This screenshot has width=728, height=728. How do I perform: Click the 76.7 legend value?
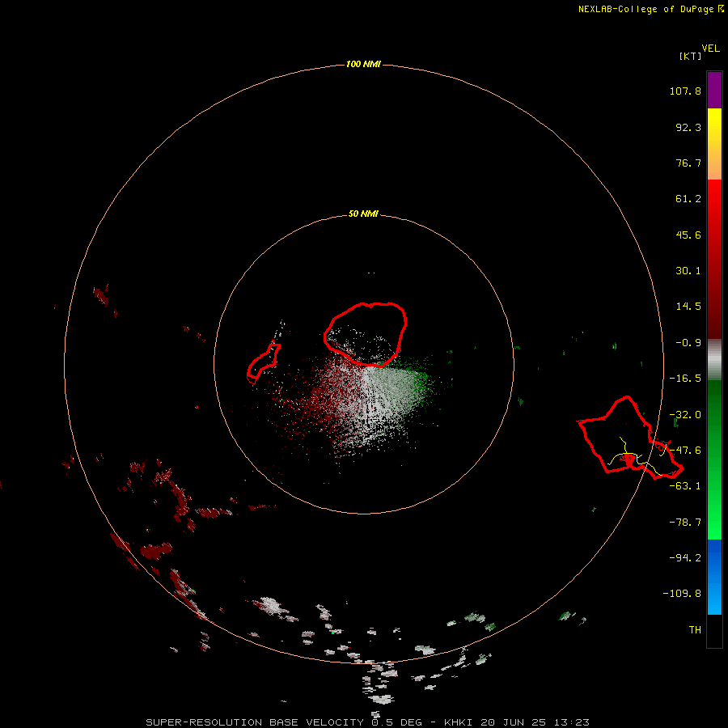(x=688, y=163)
